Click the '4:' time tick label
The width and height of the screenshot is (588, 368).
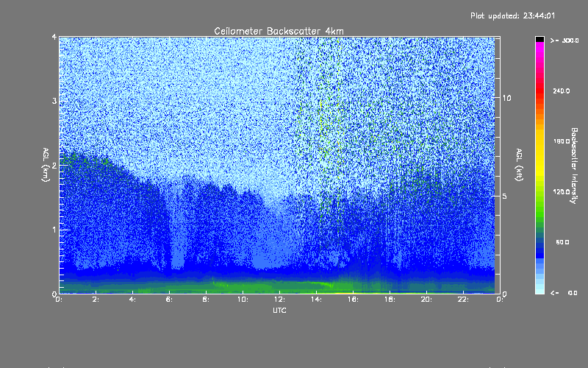[132, 300]
